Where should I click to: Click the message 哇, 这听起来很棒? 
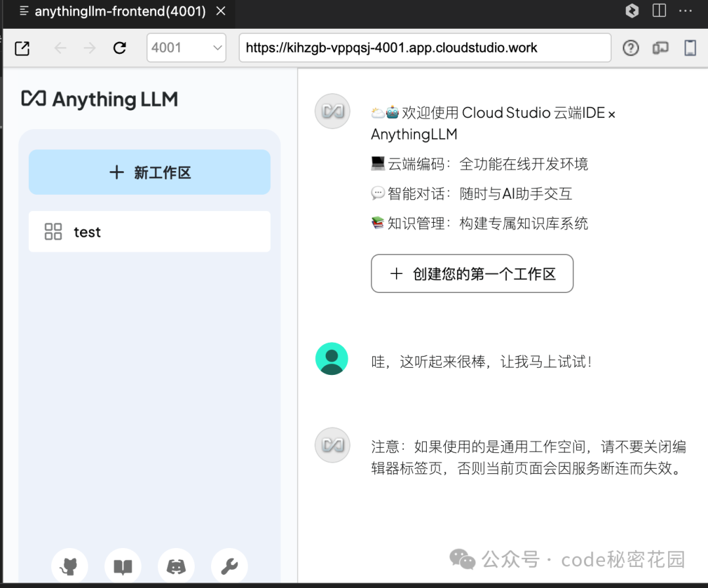[x=481, y=362]
